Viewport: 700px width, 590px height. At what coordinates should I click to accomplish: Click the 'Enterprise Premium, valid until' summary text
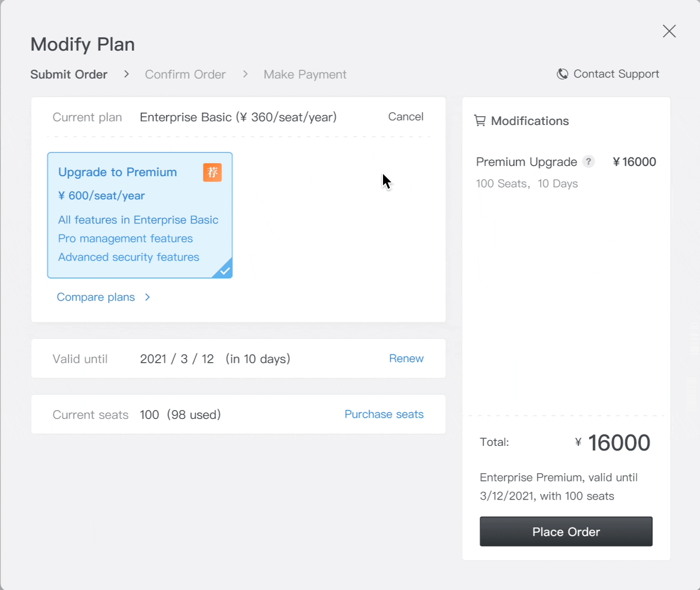point(559,477)
